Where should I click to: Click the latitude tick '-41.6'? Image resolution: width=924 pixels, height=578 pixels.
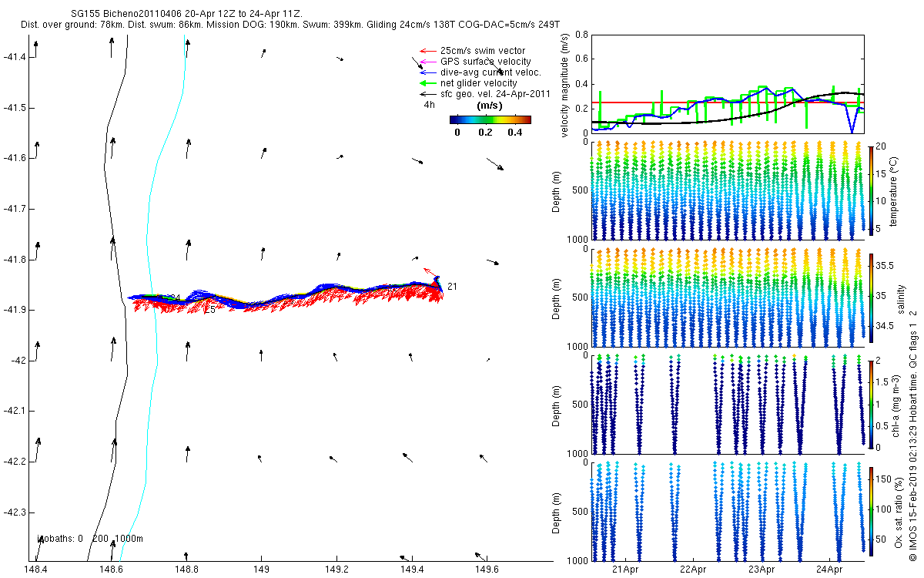coord(15,158)
